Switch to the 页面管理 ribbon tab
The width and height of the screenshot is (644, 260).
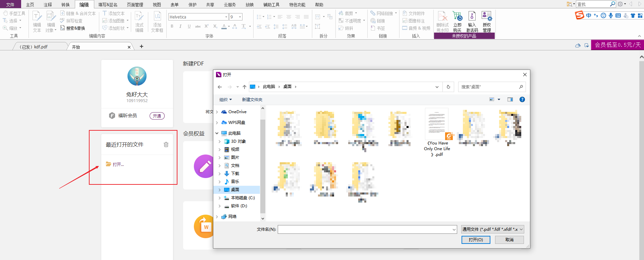(135, 5)
